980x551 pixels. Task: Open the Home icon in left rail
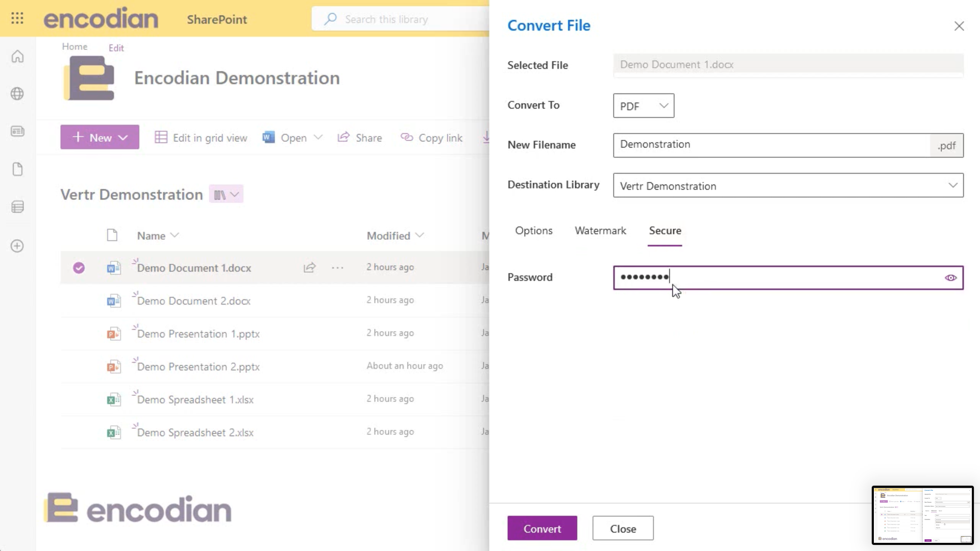[17, 56]
